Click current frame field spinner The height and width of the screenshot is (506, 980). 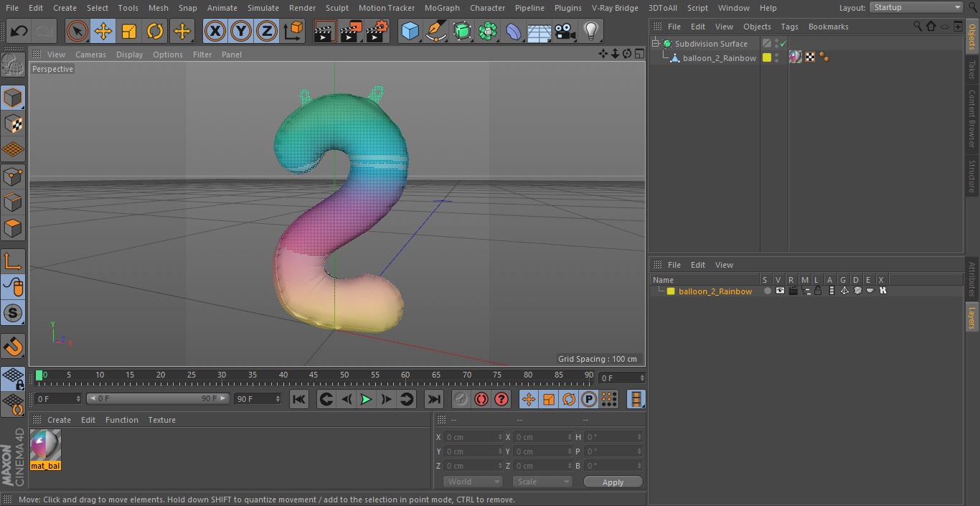[641, 378]
